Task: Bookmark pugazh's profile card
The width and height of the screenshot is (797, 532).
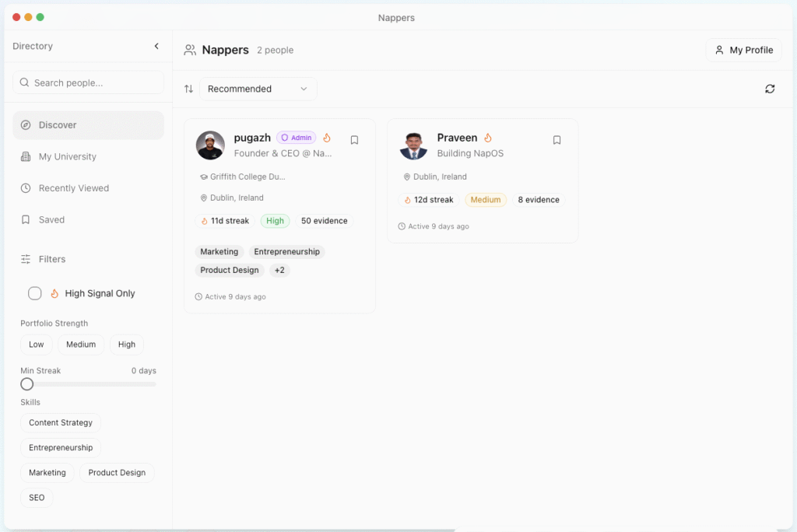Action: [x=354, y=140]
